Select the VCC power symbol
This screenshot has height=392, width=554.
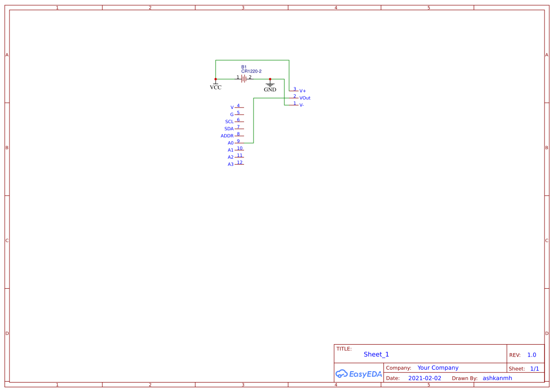(216, 86)
